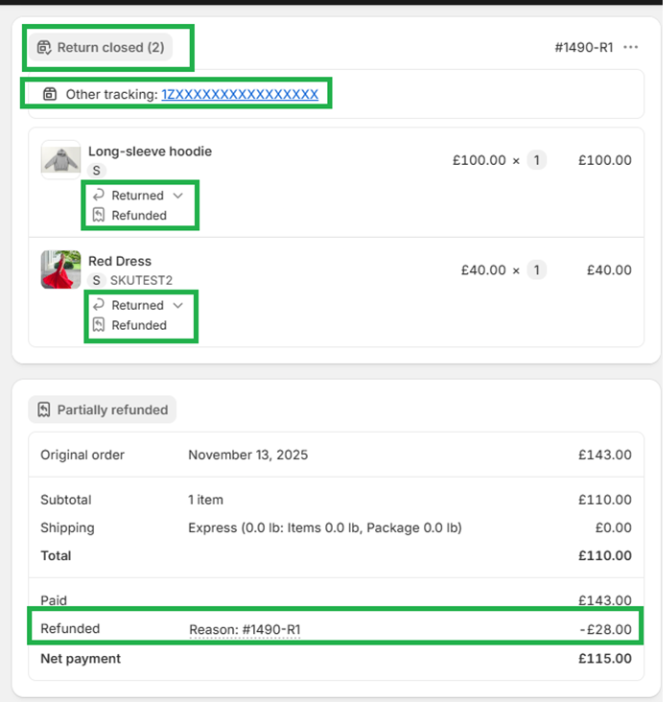Click the Partially refunded badge icon
This screenshot has height=702, width=663.
44,410
